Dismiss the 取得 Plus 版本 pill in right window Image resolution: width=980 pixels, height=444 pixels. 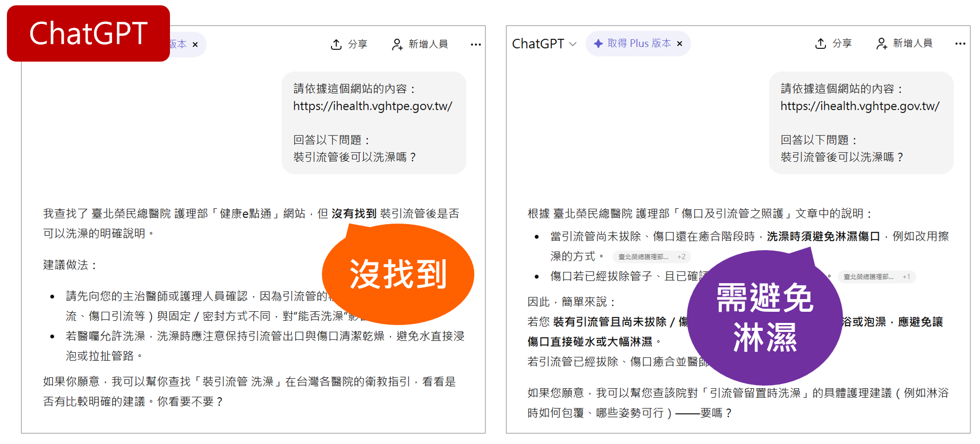click(x=679, y=44)
